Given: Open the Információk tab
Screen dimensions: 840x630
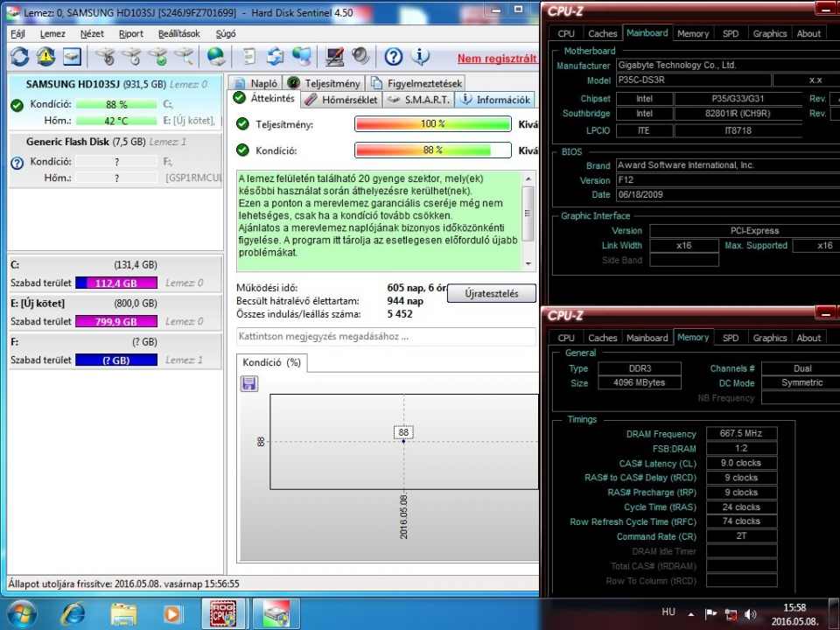Looking at the screenshot, I should (495, 100).
